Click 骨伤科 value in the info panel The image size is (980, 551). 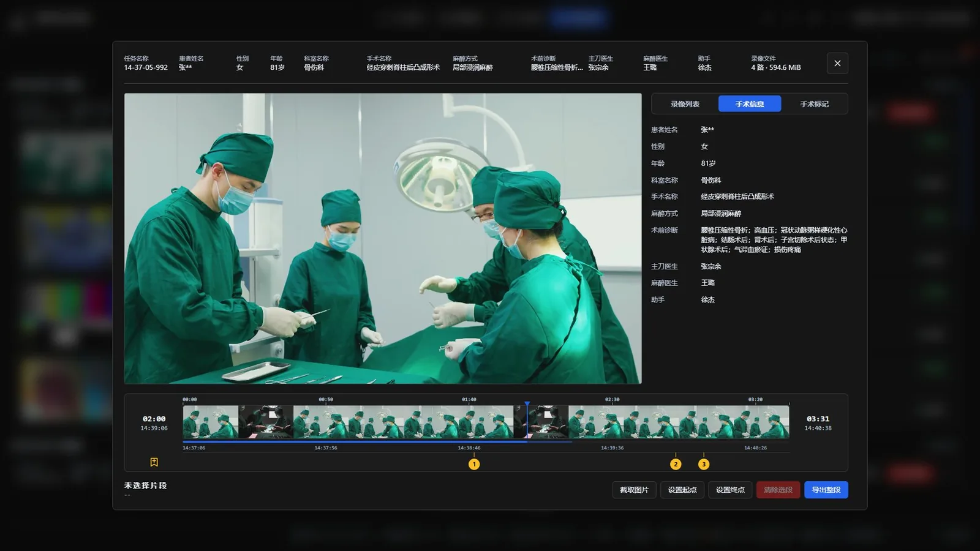pyautogui.click(x=711, y=180)
